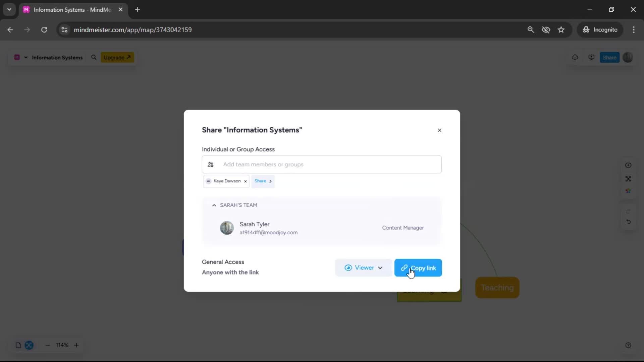Zoom out with the minus button
Image resolution: width=644 pixels, height=362 pixels.
click(48, 345)
